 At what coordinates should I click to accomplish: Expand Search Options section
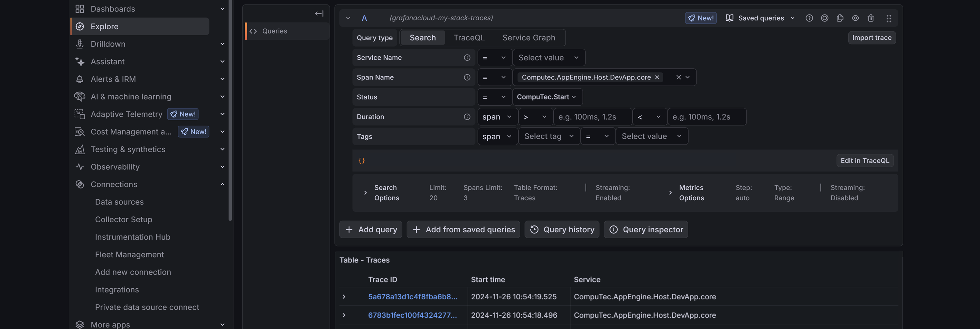(x=365, y=193)
